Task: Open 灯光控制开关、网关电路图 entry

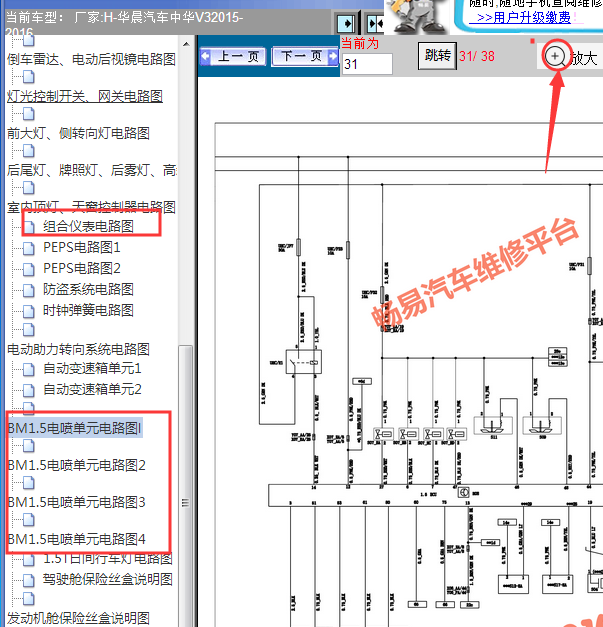Action: coord(85,96)
